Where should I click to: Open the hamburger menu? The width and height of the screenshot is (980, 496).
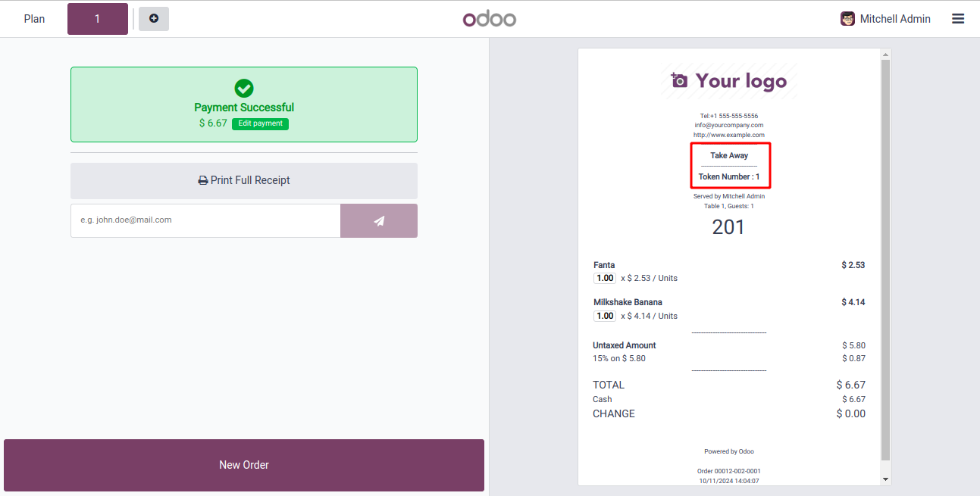click(958, 19)
